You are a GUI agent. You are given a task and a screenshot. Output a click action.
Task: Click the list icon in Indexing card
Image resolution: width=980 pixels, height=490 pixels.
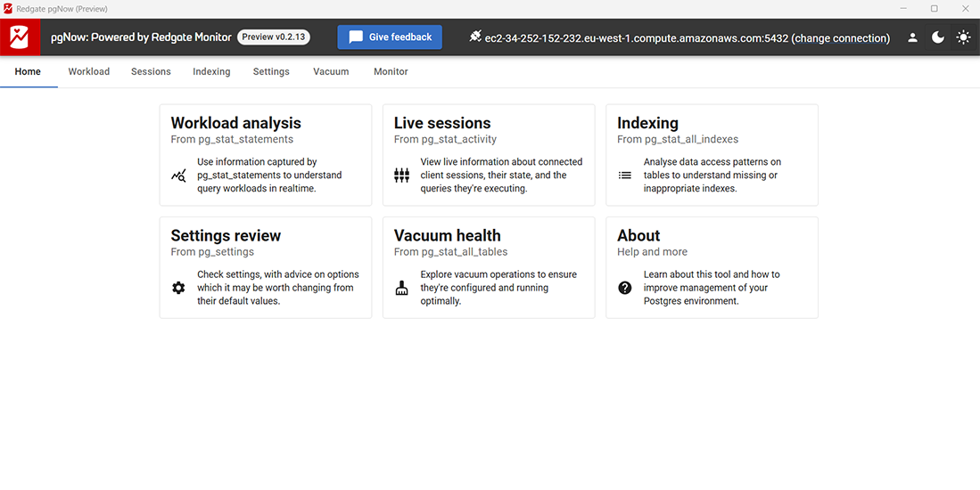point(625,176)
